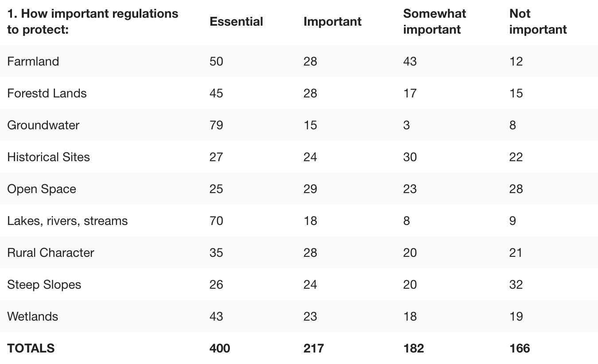Select the Historical Sites row label
Viewport: 598px width, 364px height.
pos(49,157)
